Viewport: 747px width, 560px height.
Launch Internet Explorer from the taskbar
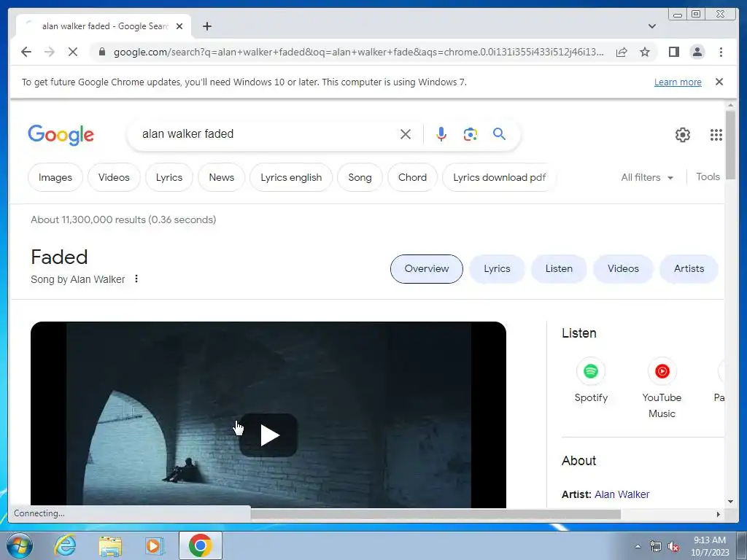click(65, 545)
